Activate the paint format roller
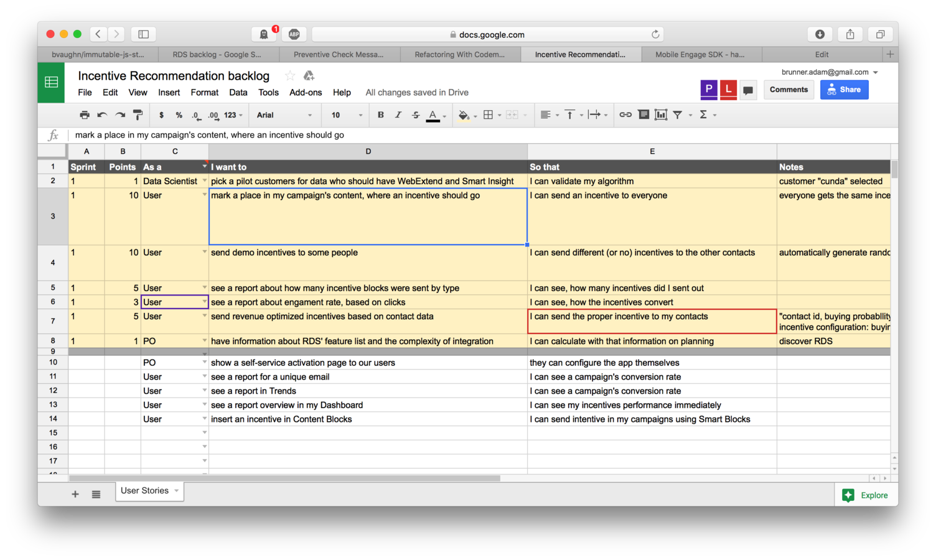 click(138, 115)
